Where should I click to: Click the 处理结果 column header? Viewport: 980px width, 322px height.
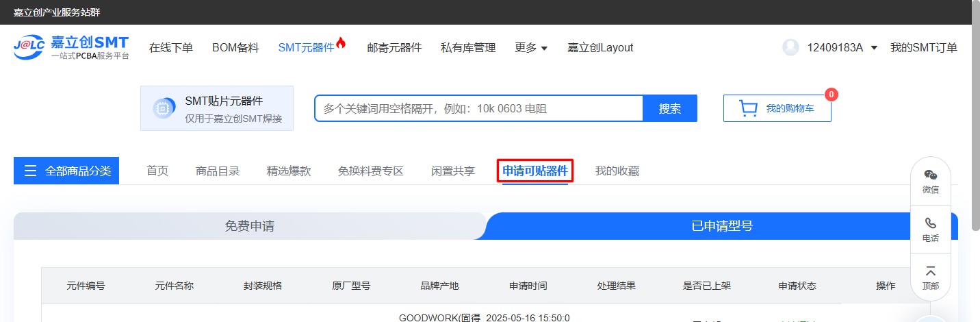[617, 286]
